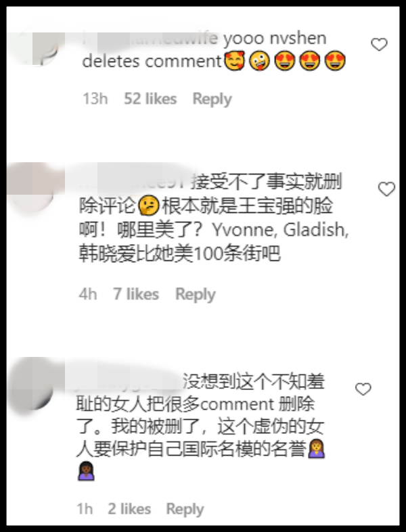View who gave the 7 likes

pyautogui.click(x=136, y=294)
